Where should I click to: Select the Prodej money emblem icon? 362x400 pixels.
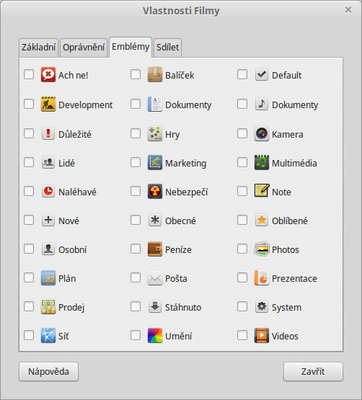[x=48, y=307]
